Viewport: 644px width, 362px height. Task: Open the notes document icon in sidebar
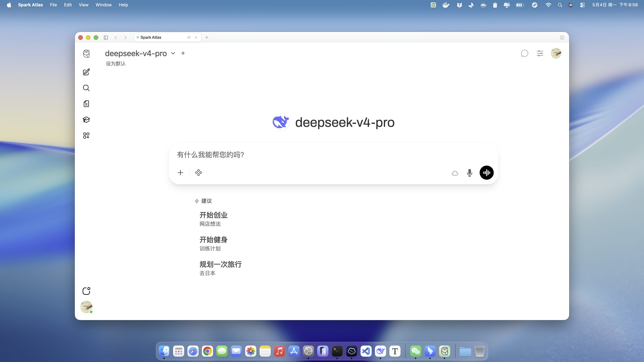86,104
